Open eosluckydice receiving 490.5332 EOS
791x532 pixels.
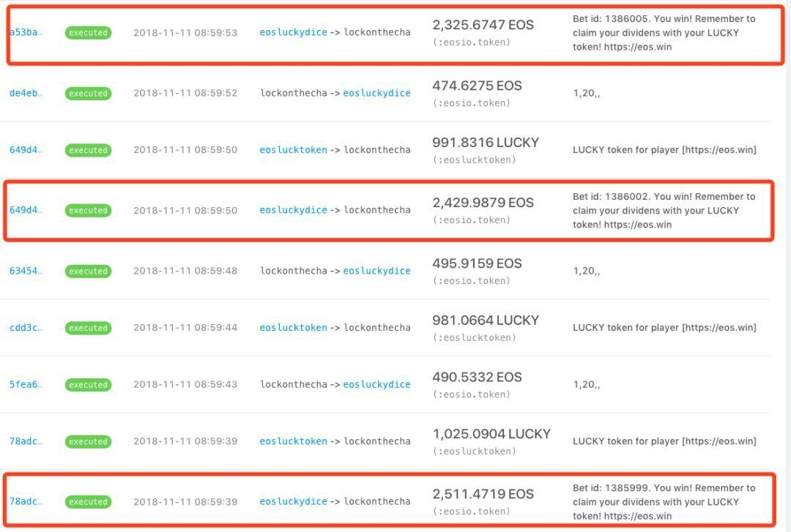377,384
